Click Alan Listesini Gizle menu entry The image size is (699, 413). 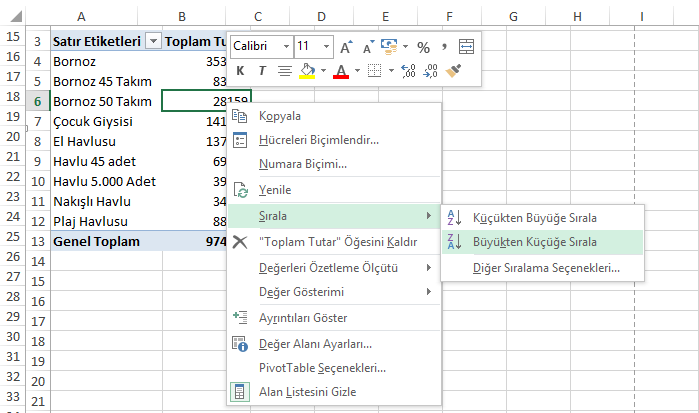pyautogui.click(x=306, y=392)
